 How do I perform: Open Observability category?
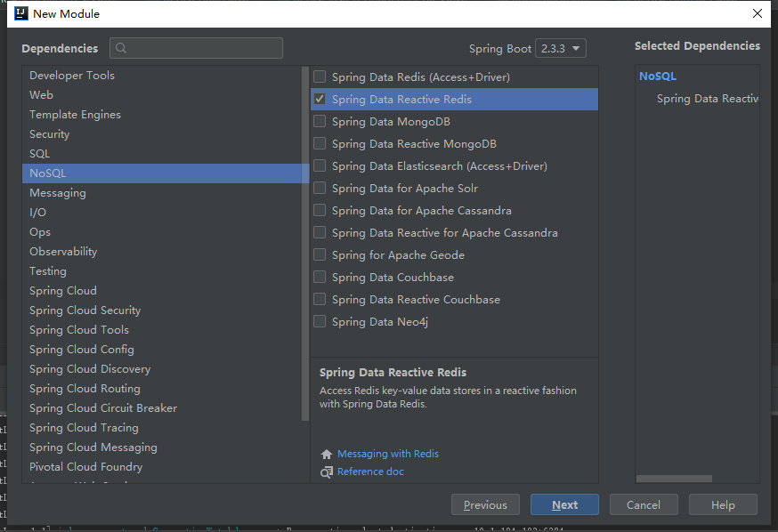(x=162, y=252)
